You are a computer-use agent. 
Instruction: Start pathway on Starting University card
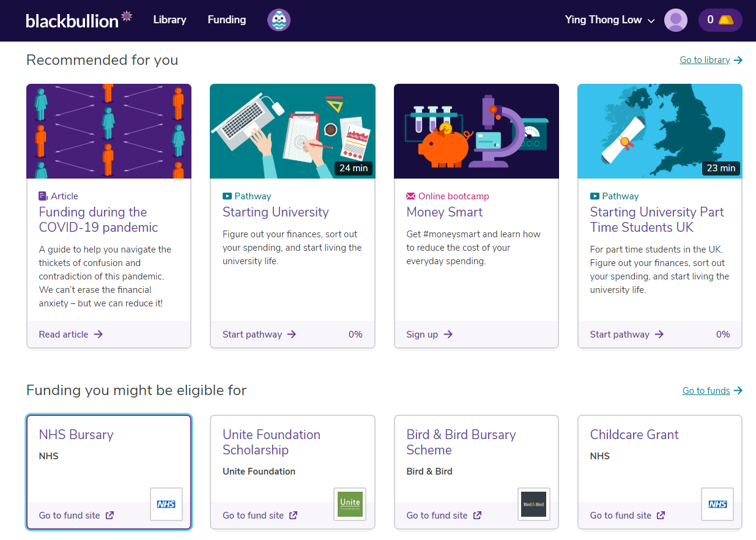click(x=259, y=335)
